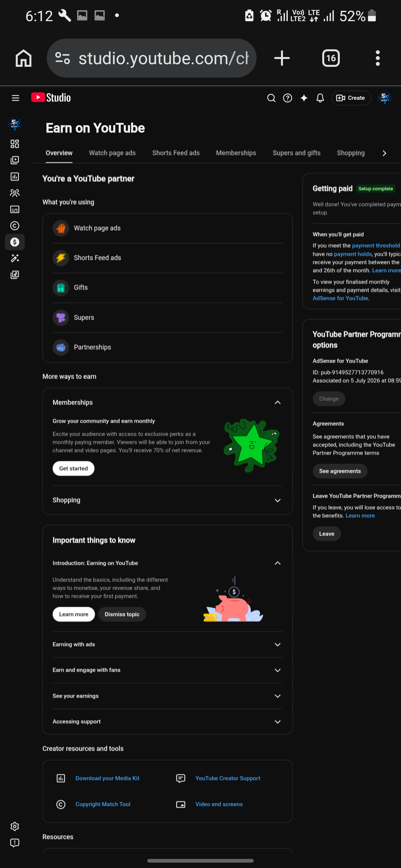This screenshot has width=401, height=868.
Task: Switch to Overview tab
Action: coord(59,153)
